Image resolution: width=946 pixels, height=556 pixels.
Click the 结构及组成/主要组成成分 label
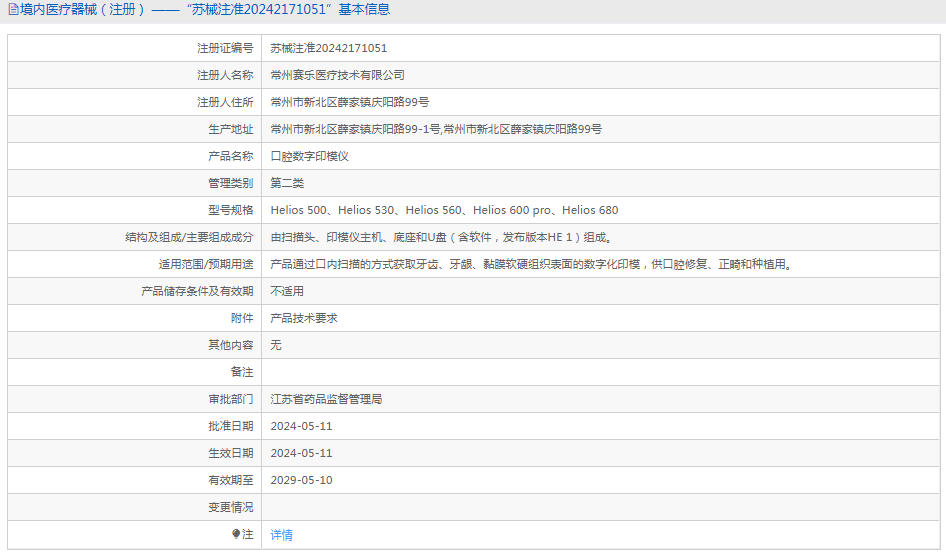[189, 238]
